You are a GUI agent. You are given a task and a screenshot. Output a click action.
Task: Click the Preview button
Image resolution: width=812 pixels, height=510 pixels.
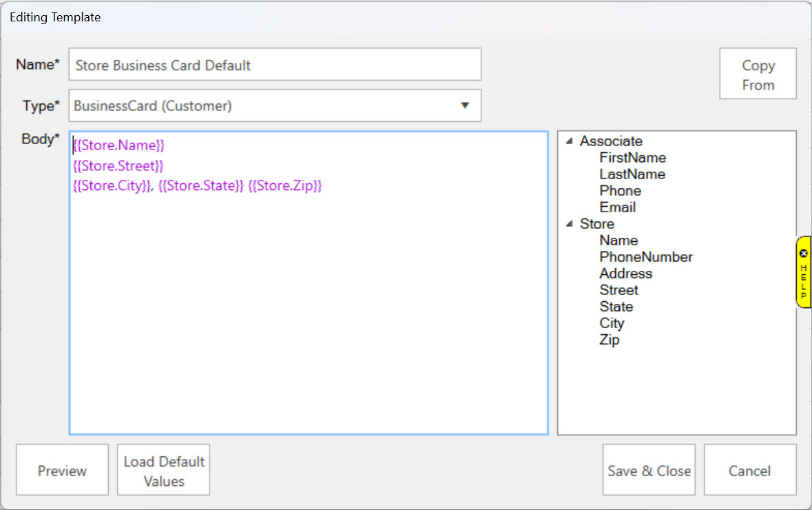pyautogui.click(x=62, y=470)
